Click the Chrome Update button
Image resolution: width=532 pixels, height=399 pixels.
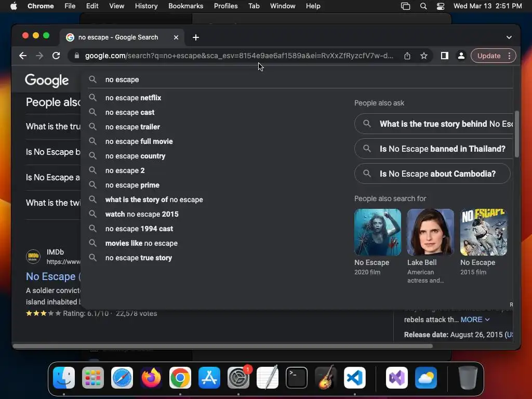(488, 56)
